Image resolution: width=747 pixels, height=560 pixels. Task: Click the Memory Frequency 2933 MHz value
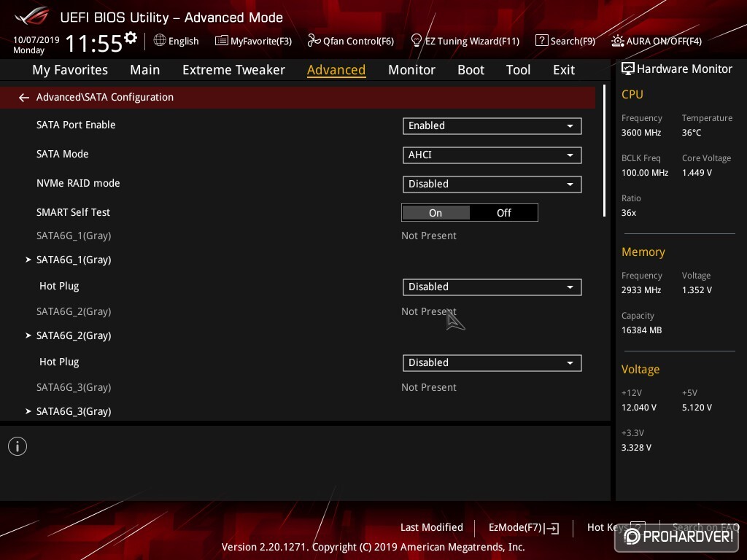click(640, 290)
